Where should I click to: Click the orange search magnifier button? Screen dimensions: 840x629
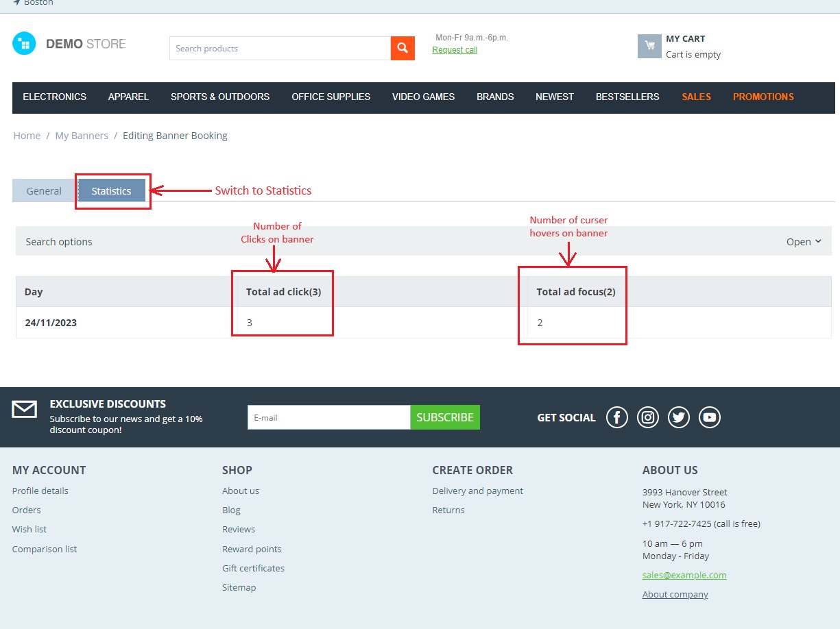tap(403, 48)
